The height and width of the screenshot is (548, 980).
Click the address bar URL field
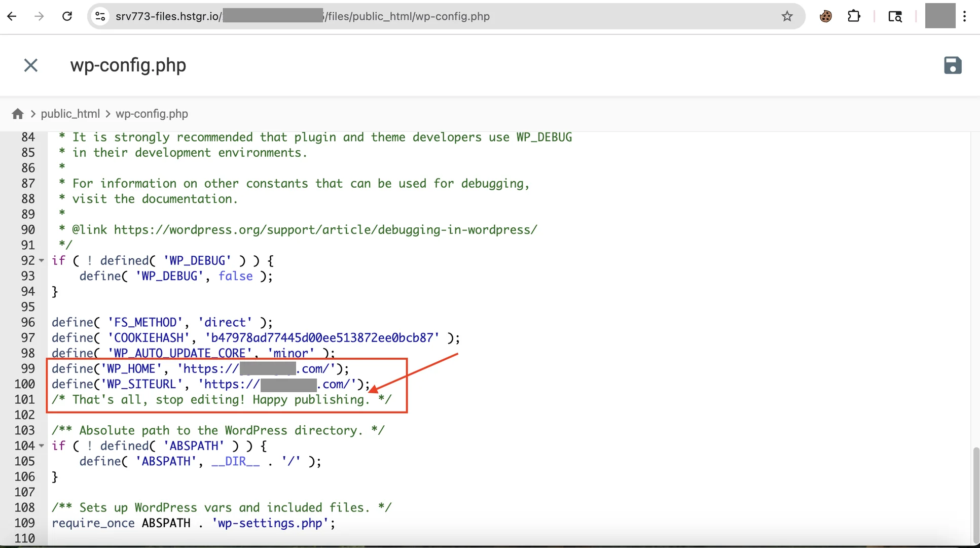406,16
